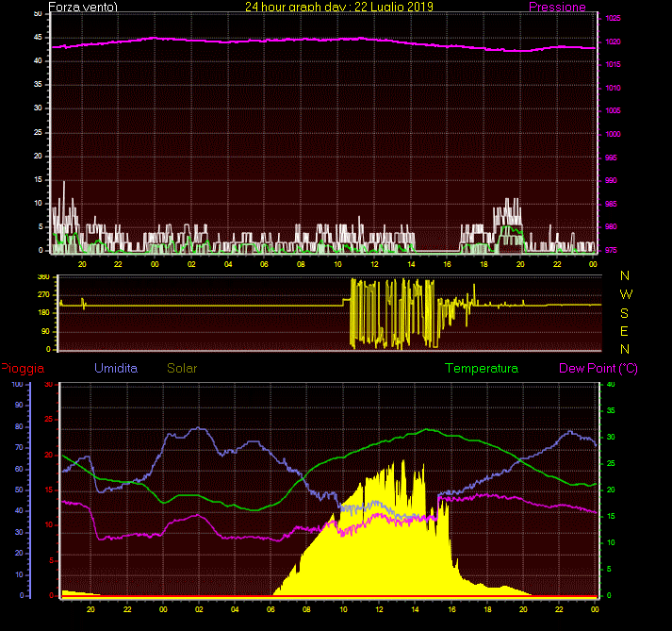
Task: Select blue humidity axis value '70'
Action: [x=19, y=448]
